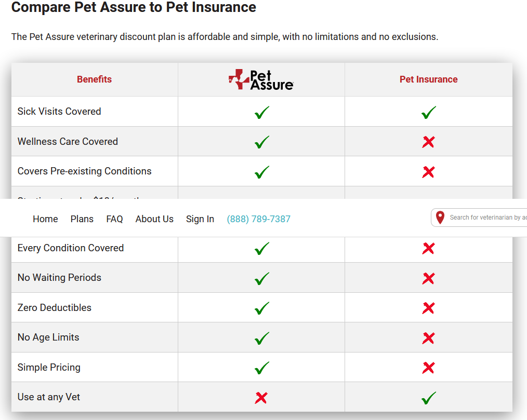This screenshot has height=420, width=527.
Task: Click Pet Insurance checkmark for Sick Visits Covered
Action: point(429,112)
